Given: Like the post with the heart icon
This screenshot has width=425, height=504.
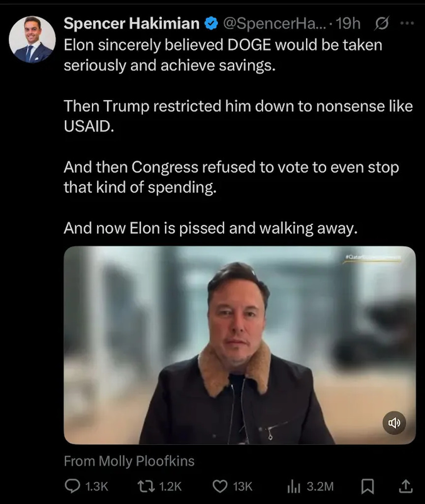Looking at the screenshot, I should click(x=220, y=486).
